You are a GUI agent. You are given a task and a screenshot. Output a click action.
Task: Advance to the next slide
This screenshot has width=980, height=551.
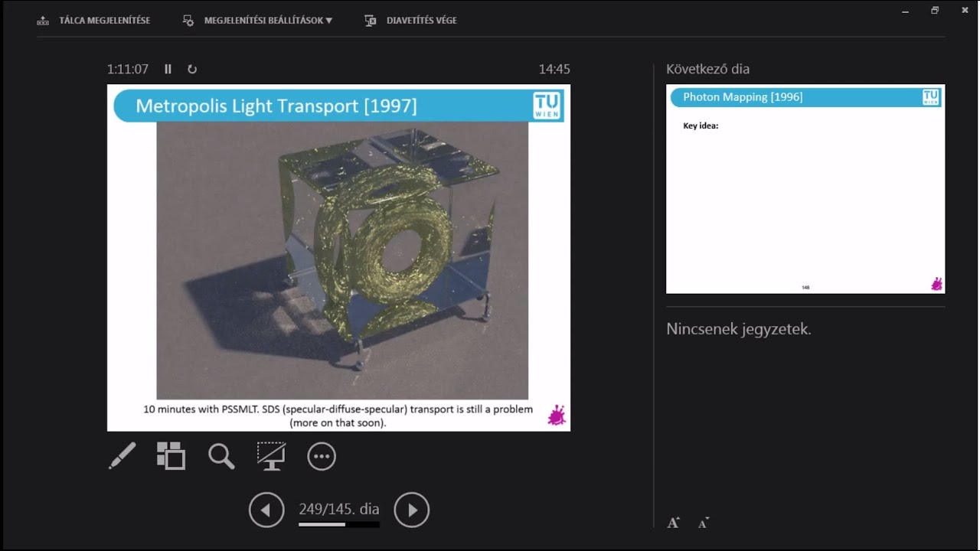tap(412, 510)
